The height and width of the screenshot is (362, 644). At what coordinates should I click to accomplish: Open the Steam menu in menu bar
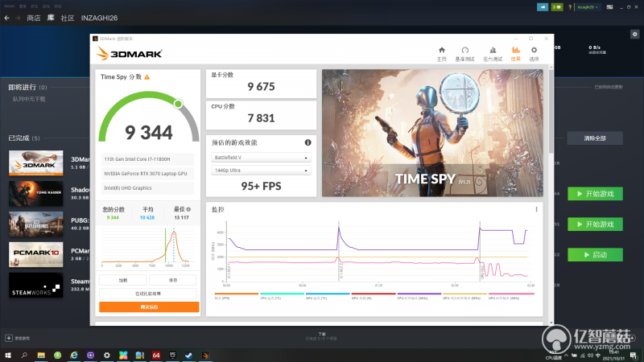(x=9, y=6)
